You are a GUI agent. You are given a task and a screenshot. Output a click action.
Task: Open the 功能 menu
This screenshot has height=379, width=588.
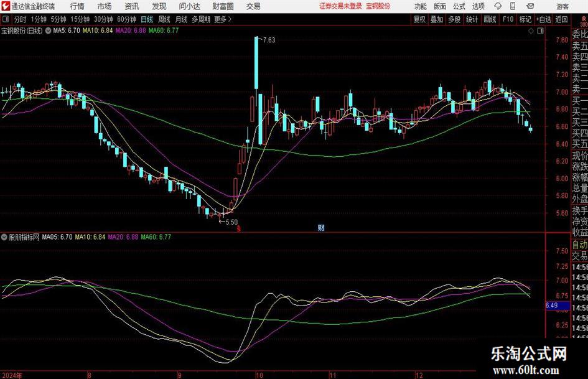click(421, 6)
